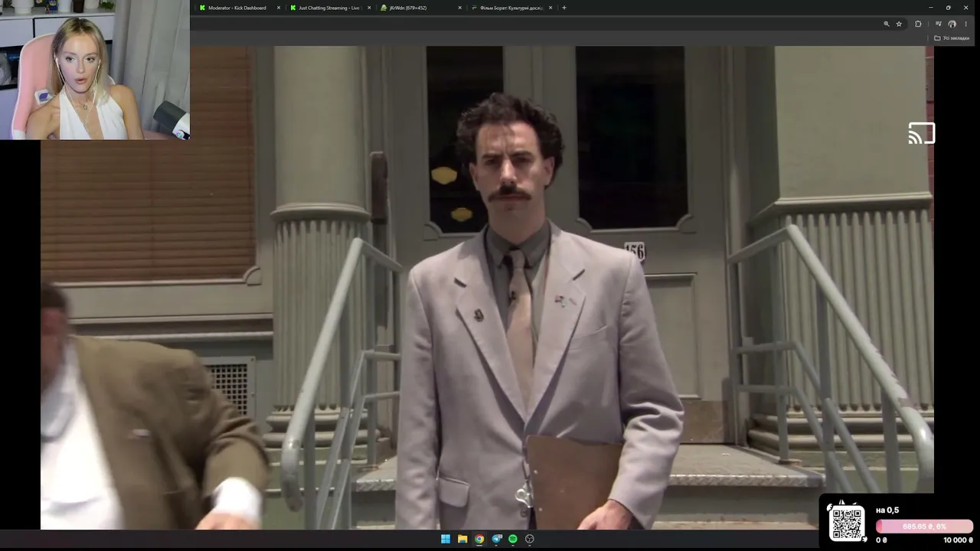Open Spotify from the taskbar
980x551 pixels.
(513, 539)
